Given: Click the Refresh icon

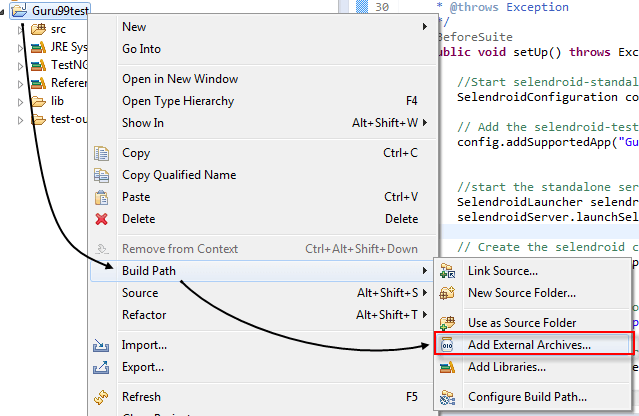Looking at the screenshot, I should point(101,397).
